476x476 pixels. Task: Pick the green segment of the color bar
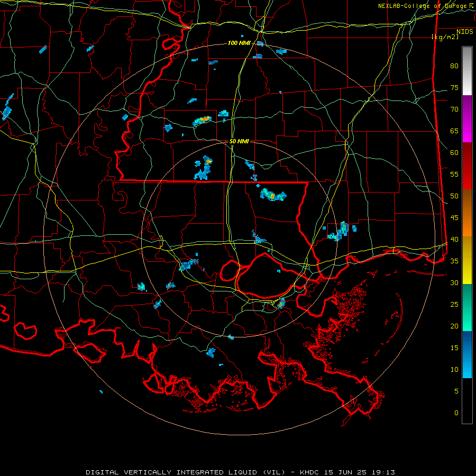point(467,307)
